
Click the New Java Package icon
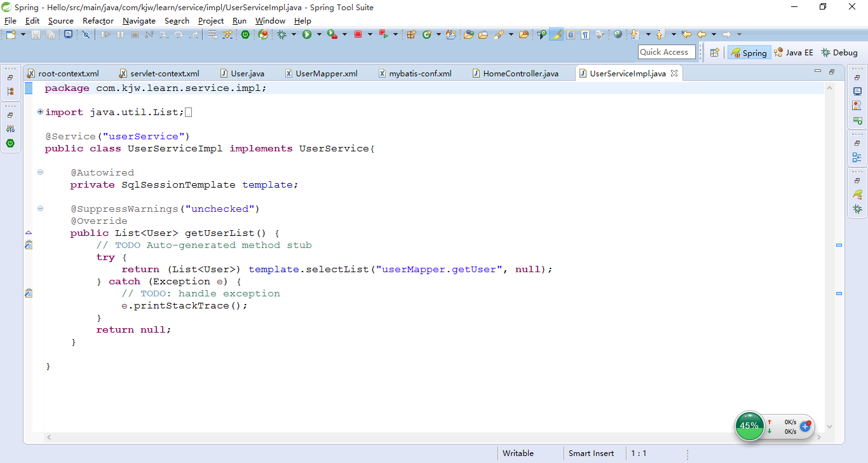pos(411,34)
